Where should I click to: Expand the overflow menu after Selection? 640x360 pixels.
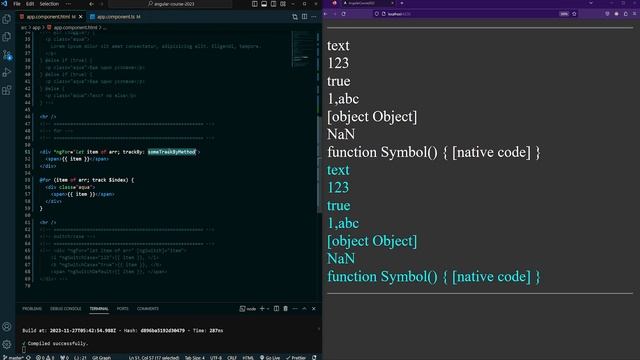click(x=68, y=4)
